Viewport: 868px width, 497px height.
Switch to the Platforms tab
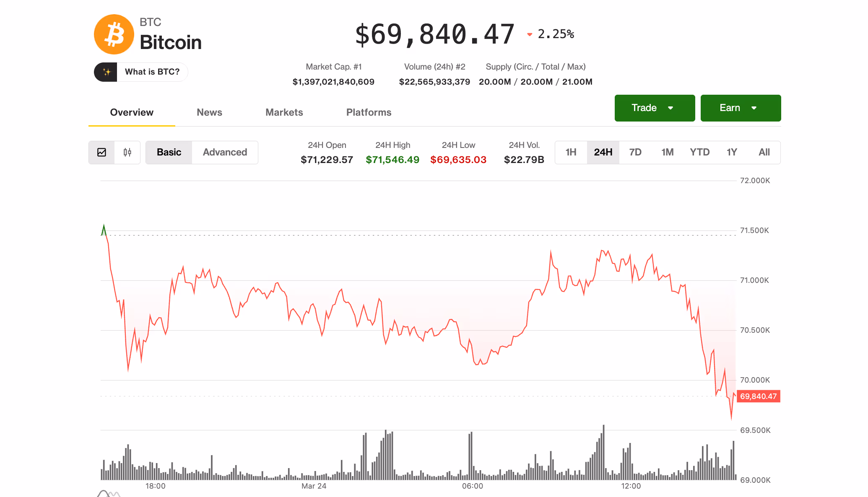click(369, 112)
